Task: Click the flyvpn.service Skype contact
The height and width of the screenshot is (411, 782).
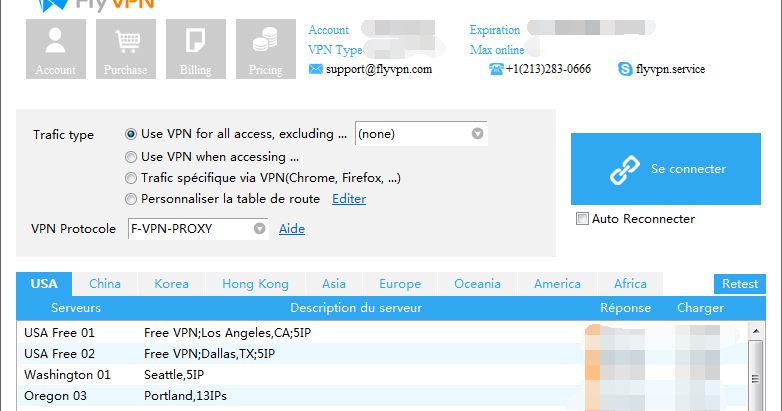Action: click(670, 69)
